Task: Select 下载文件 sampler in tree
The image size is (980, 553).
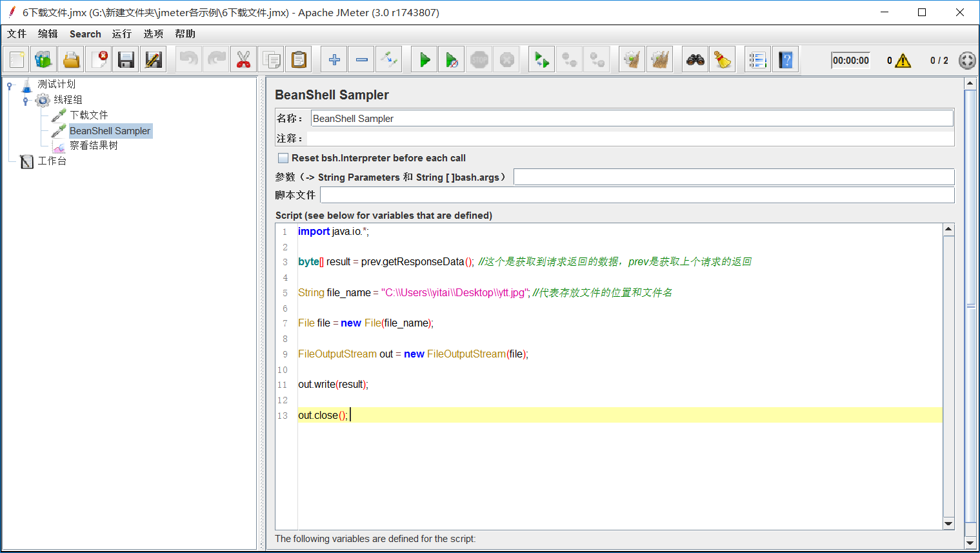Action: pos(89,115)
